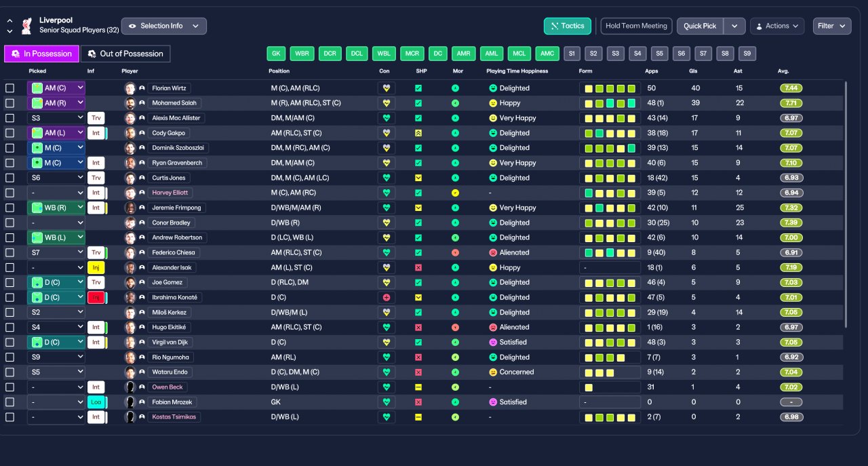Check the box next to Joe Gomez

click(9, 282)
